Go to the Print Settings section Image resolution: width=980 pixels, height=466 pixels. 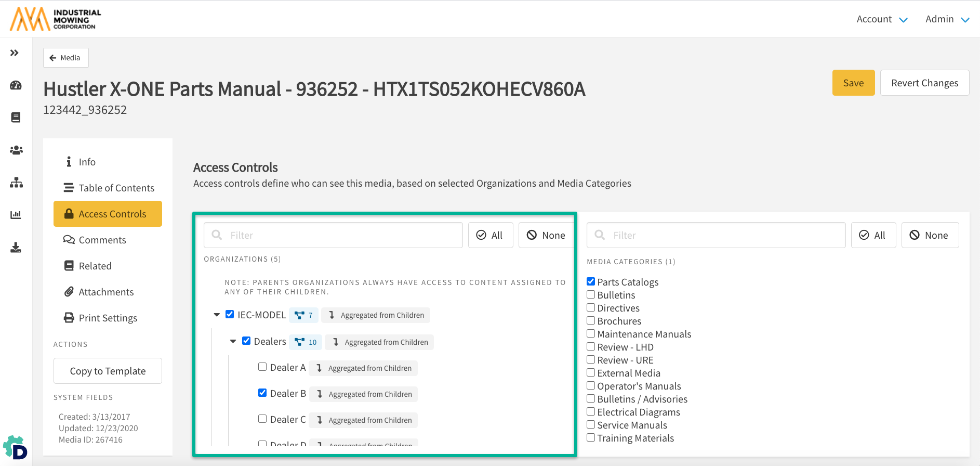tap(108, 318)
